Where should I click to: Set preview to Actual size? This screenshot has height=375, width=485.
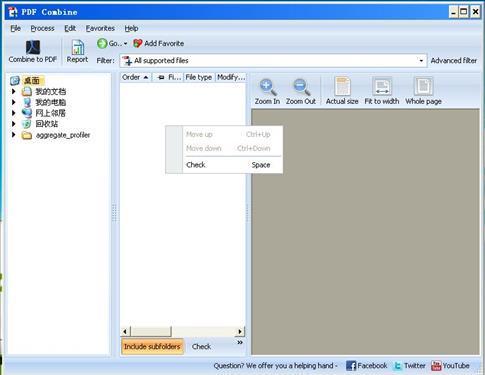click(x=342, y=92)
